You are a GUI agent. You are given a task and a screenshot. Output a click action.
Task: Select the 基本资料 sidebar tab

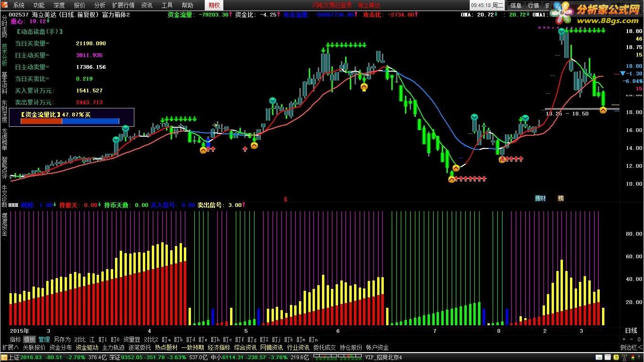(x=4, y=83)
